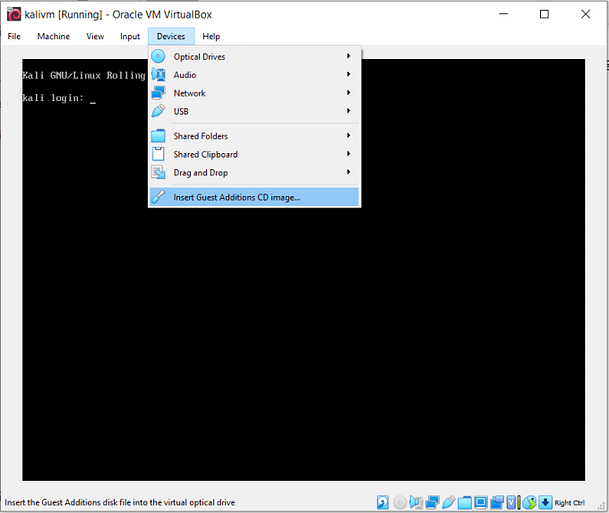Screen dimensions: 609x513
Task: Click the window resize grip corner
Action: (x=603, y=506)
